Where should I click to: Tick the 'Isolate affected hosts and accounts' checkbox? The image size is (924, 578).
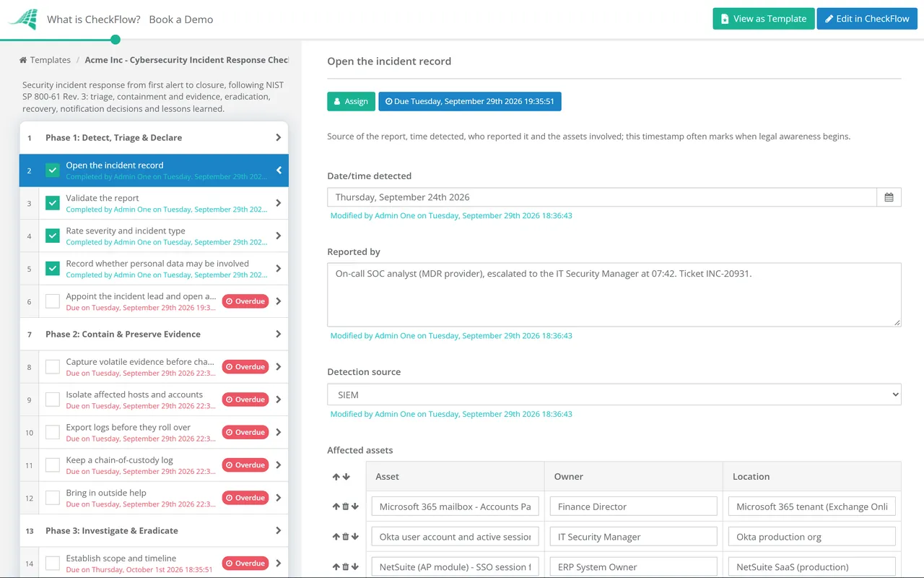[53, 400]
